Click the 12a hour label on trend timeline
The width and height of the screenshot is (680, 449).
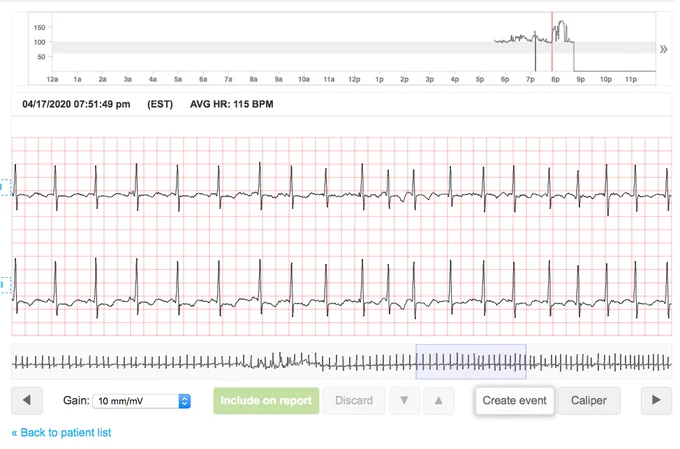click(x=52, y=79)
